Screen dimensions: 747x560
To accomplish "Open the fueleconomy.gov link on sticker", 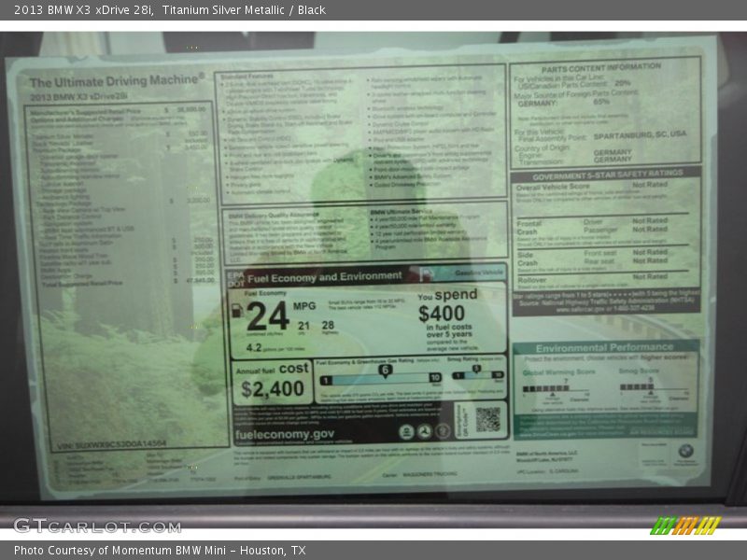I will tap(285, 434).
